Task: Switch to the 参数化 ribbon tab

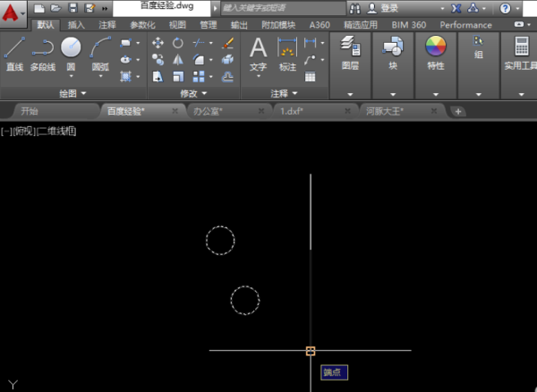Action: point(142,25)
